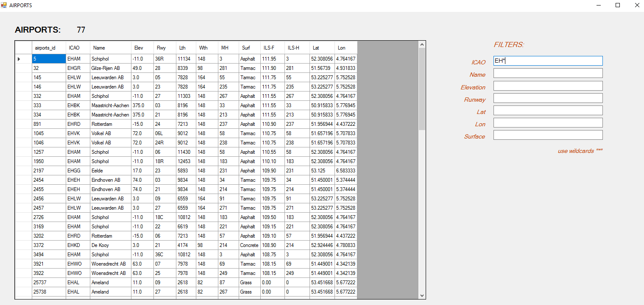Click length value 4174
644x305 pixels.
tap(186, 245)
